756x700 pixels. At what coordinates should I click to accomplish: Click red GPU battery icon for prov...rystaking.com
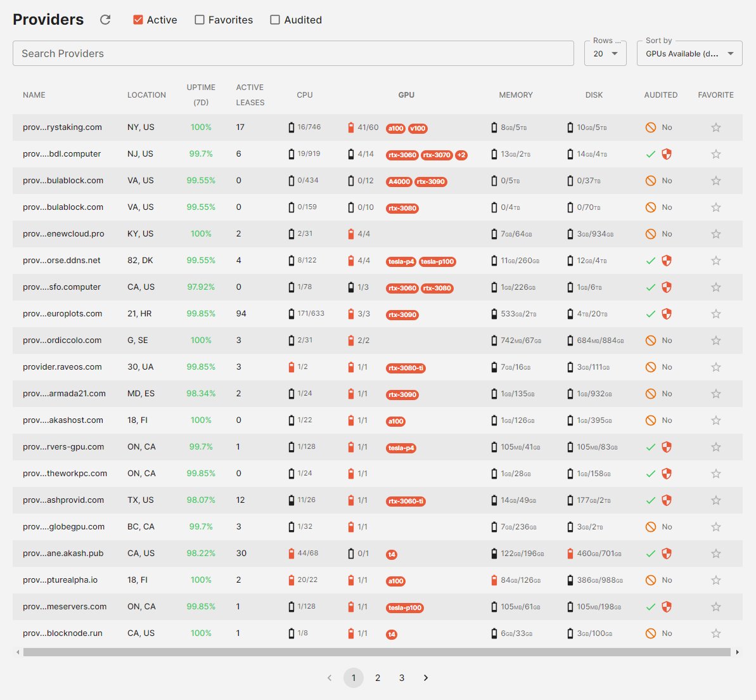click(351, 127)
